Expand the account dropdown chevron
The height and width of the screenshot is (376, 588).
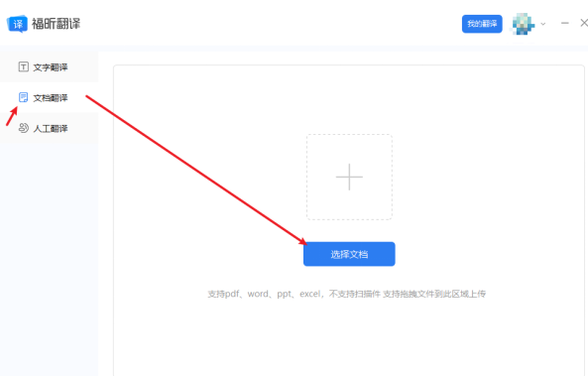tap(543, 24)
